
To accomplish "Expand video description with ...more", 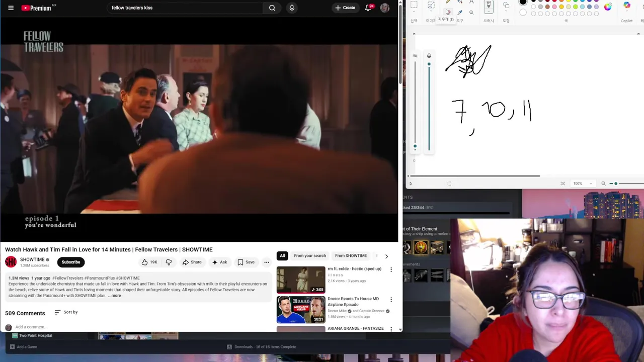I will (x=114, y=296).
